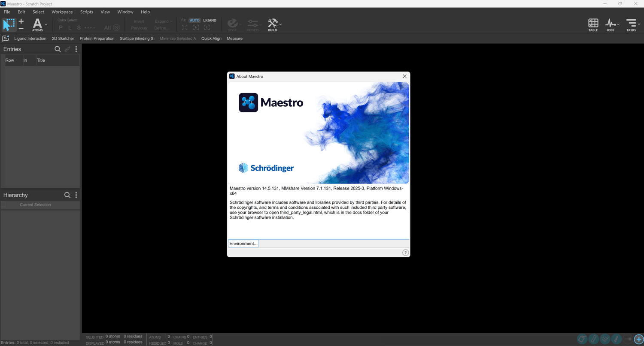Toggle AUTO fit mode
The width and height of the screenshot is (644, 346).
194,20
